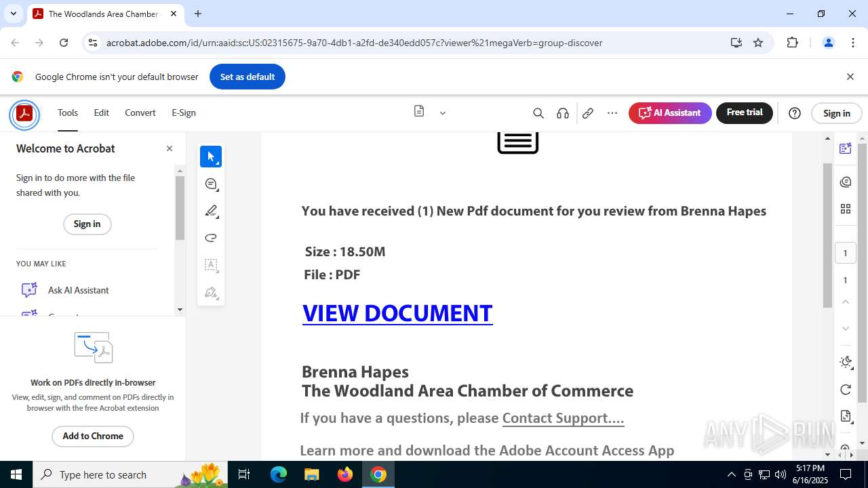Open Task View on taskbar
The image size is (868, 488).
[244, 474]
